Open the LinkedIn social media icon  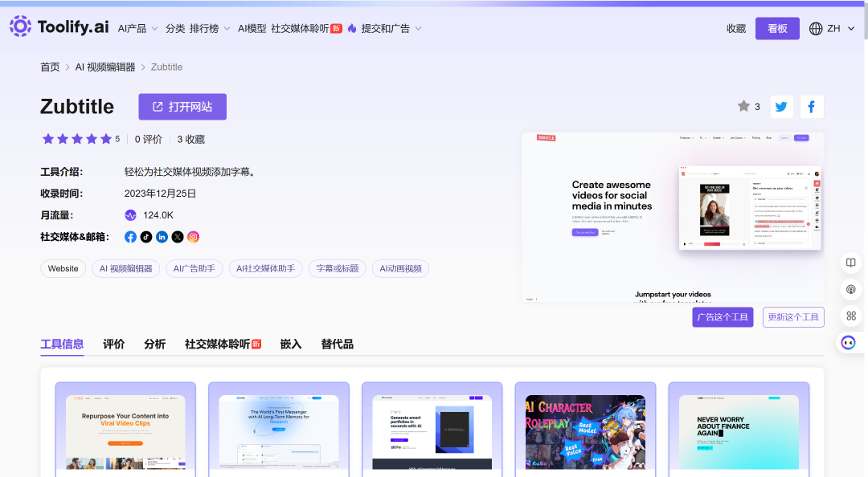tap(162, 237)
